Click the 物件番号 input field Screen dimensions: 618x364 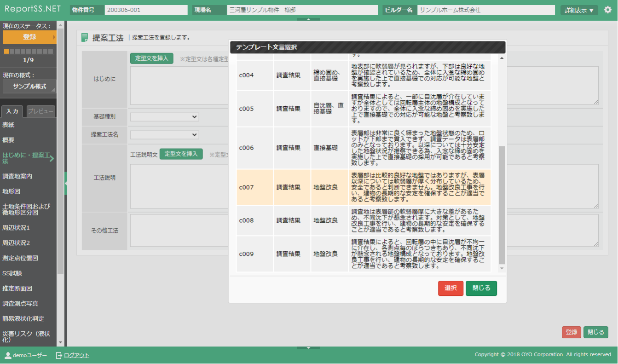(146, 10)
